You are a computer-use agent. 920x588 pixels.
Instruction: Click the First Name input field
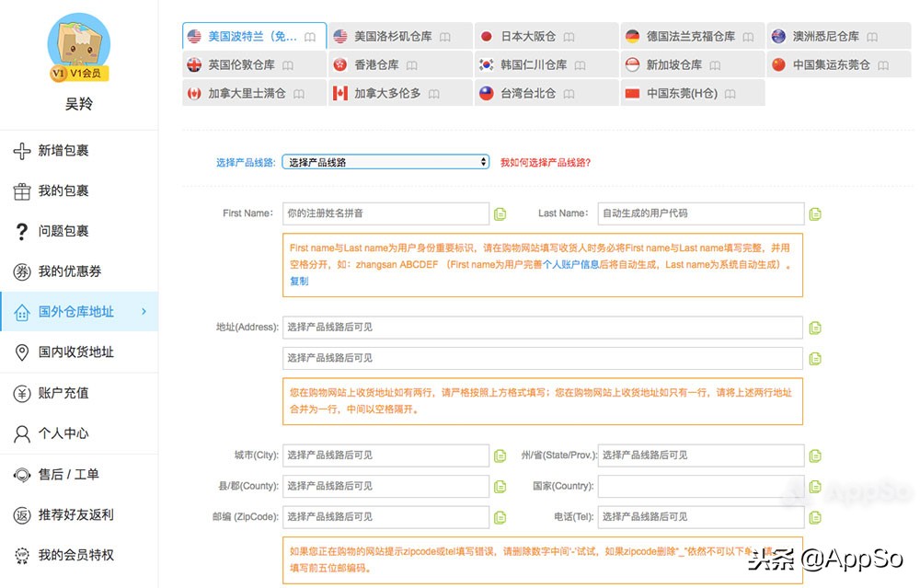point(385,213)
